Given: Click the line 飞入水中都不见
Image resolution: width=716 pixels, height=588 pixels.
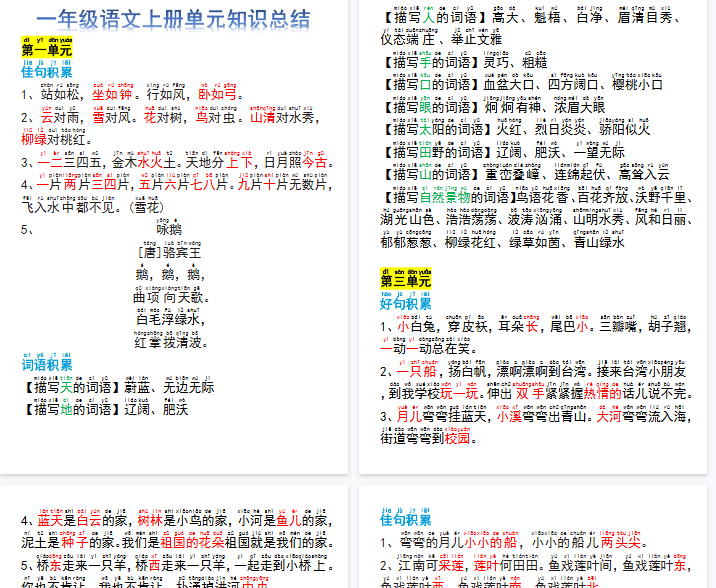Looking at the screenshot, I should coord(93,205).
